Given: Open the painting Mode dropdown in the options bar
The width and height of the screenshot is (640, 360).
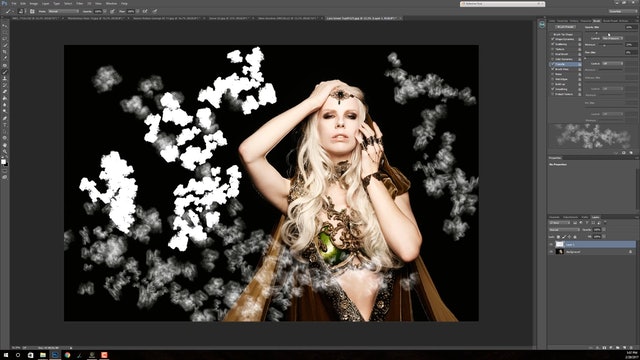Looking at the screenshot, I should click(63, 11).
